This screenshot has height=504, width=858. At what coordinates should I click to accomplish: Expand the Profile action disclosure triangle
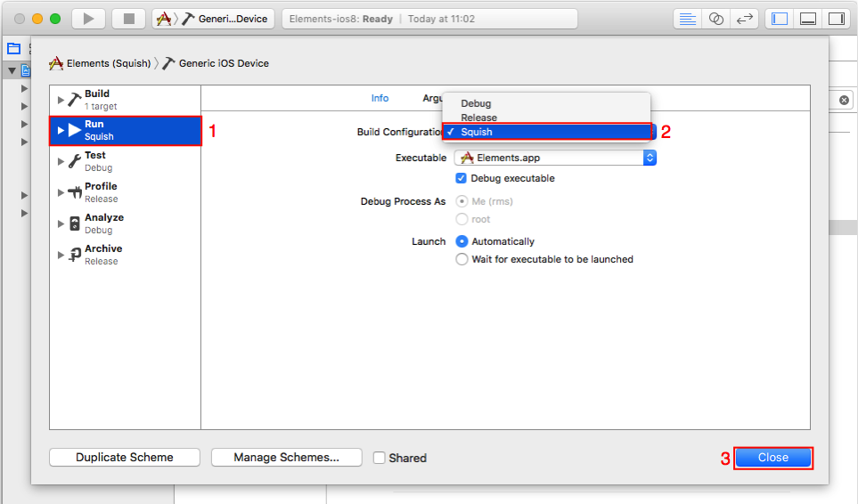click(x=61, y=192)
